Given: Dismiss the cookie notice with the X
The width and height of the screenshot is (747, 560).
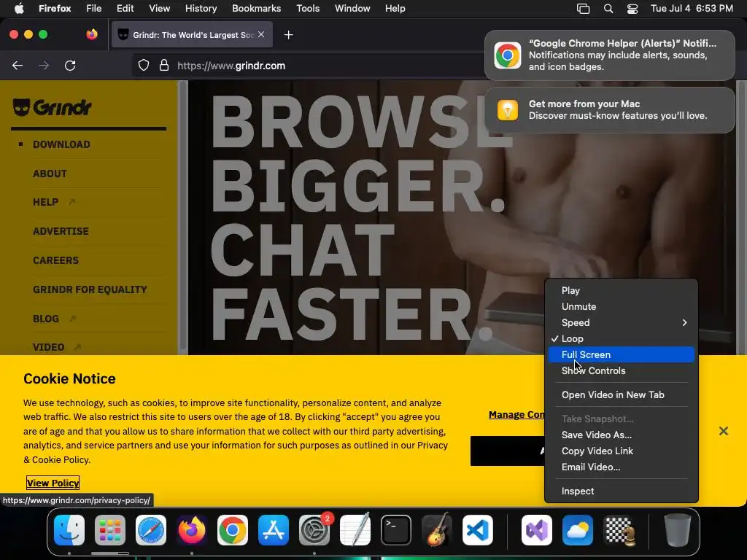Looking at the screenshot, I should click(x=723, y=431).
